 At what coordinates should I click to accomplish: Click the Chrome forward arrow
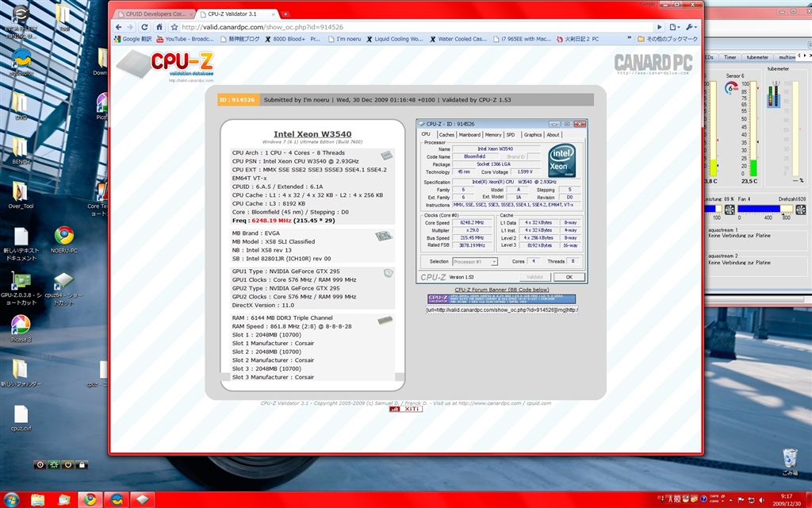[x=131, y=27]
